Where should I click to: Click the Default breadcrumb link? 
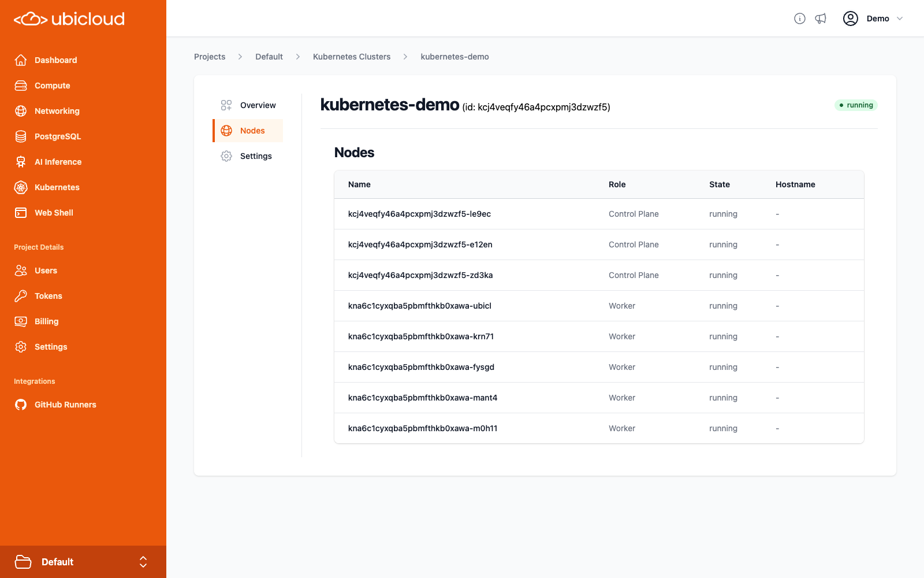click(269, 57)
